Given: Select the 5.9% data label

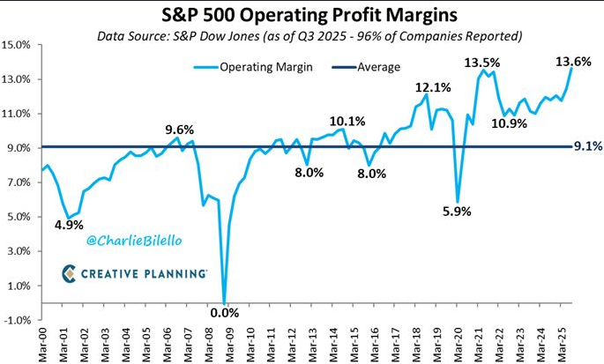Looking at the screenshot, I should [457, 212].
